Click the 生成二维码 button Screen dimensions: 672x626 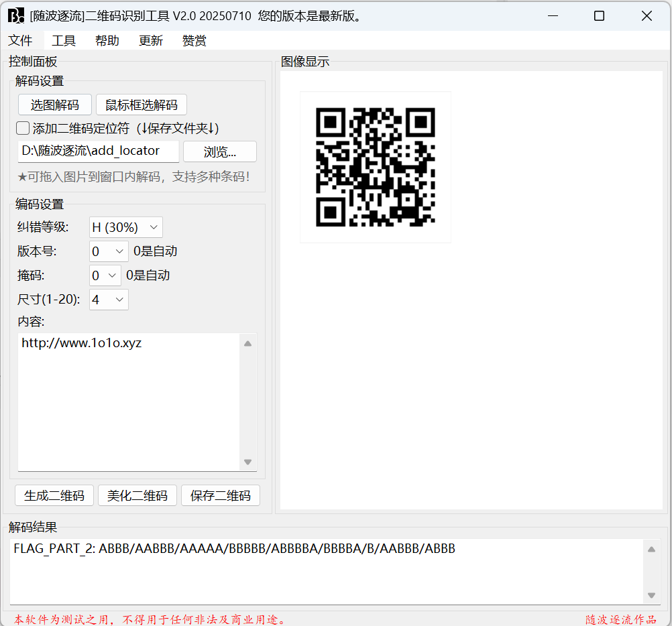pos(54,496)
